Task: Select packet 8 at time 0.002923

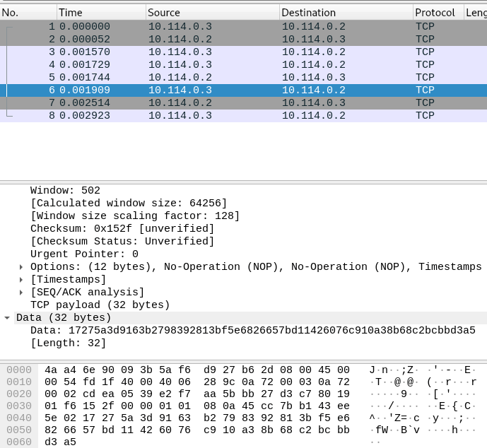Action: coord(212,116)
